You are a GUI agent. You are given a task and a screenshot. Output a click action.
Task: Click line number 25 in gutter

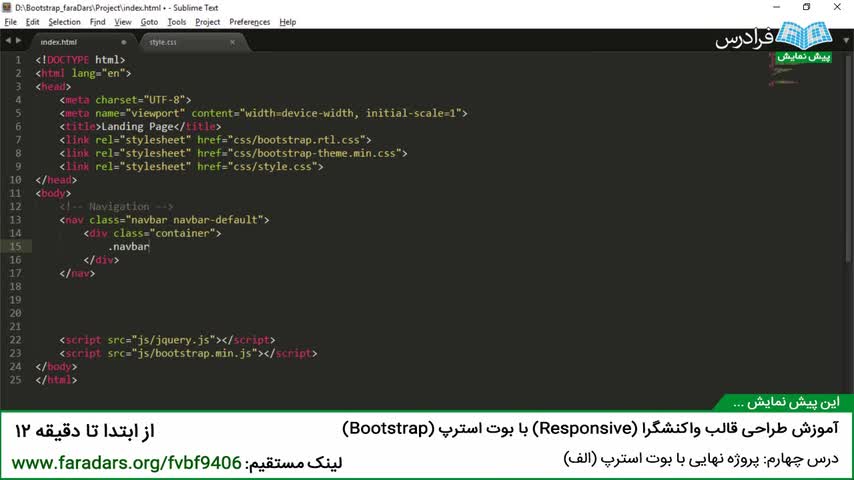[15, 380]
